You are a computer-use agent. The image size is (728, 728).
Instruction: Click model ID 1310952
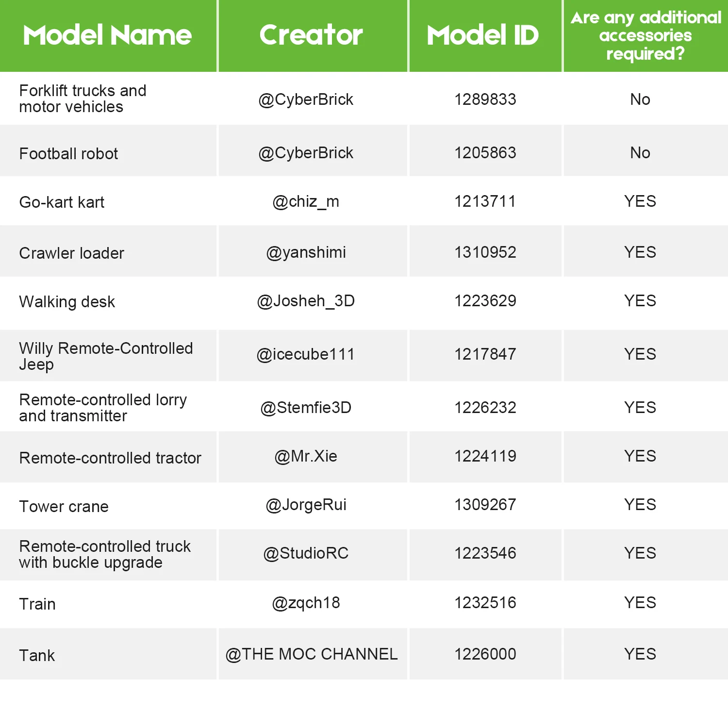[x=485, y=252]
